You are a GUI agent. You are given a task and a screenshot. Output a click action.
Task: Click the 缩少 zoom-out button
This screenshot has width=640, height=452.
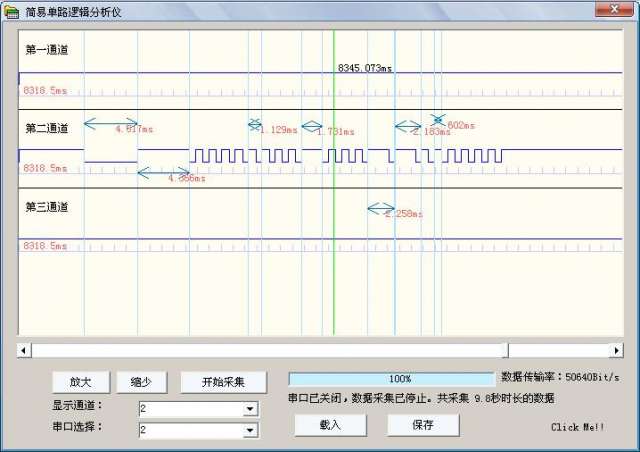[x=141, y=382]
